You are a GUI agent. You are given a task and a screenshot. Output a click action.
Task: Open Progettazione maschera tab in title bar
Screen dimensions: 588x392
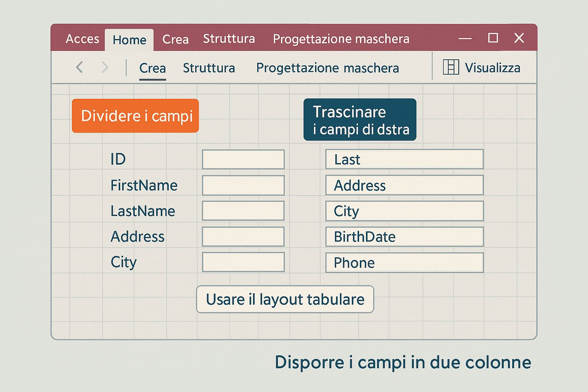coord(341,39)
